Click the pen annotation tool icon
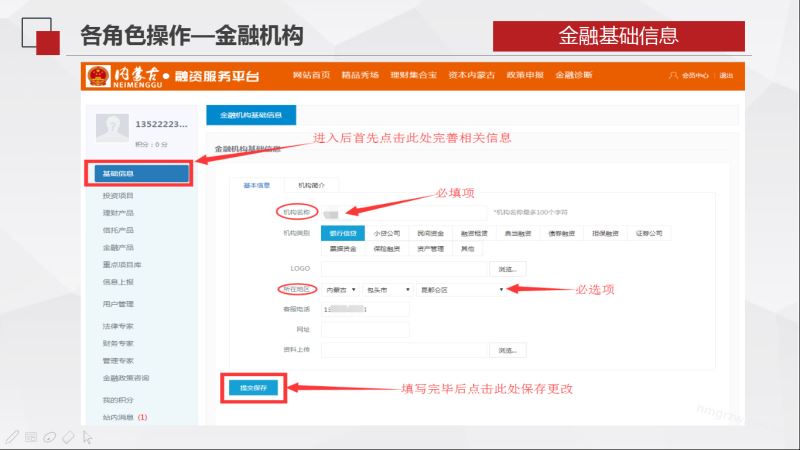Viewport: 800px width, 450px height. 12,437
